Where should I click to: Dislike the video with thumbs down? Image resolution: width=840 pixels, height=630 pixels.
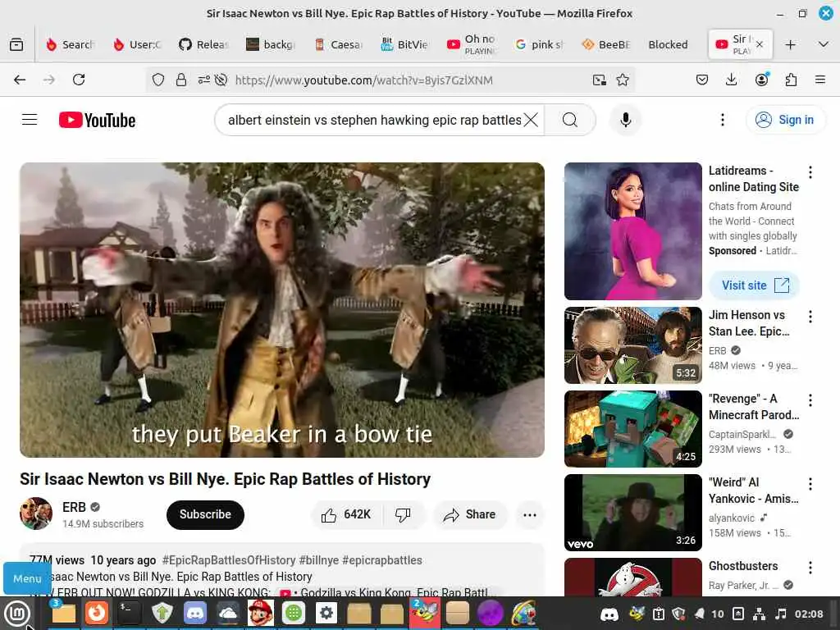(x=403, y=514)
